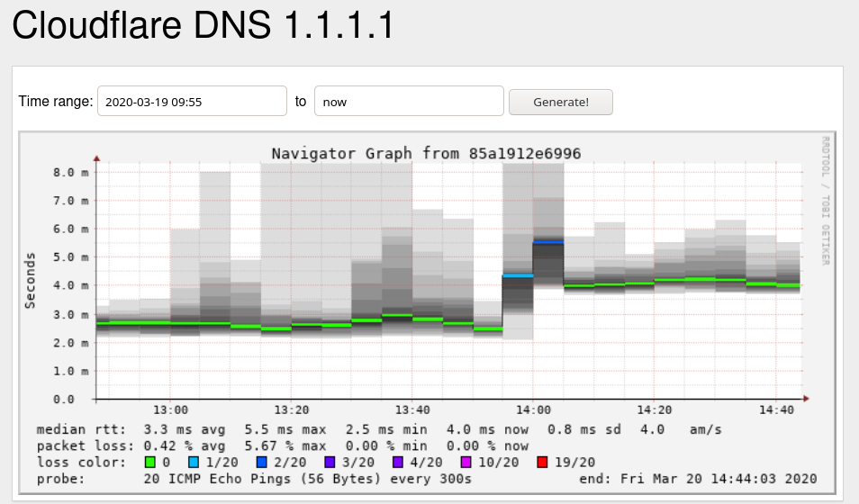Screen dimensions: 859x504
Task: Click the 13:20 x-axis time label
Action: click(x=292, y=409)
